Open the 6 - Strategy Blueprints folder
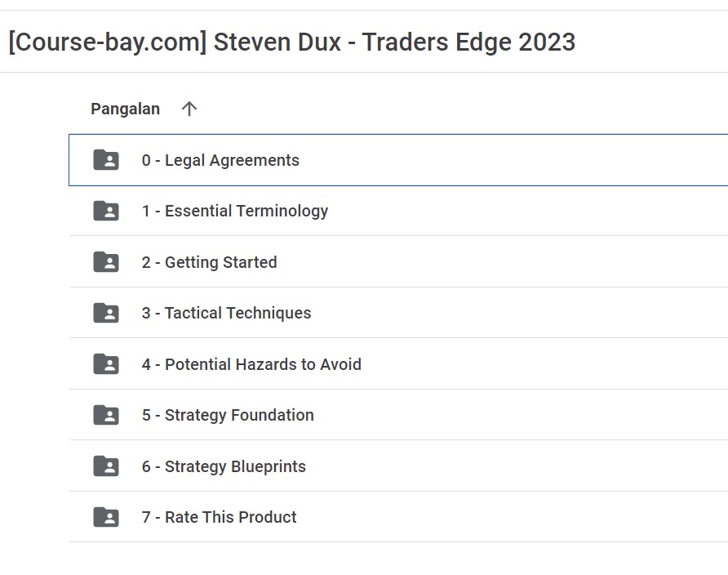728x575 pixels. click(224, 466)
